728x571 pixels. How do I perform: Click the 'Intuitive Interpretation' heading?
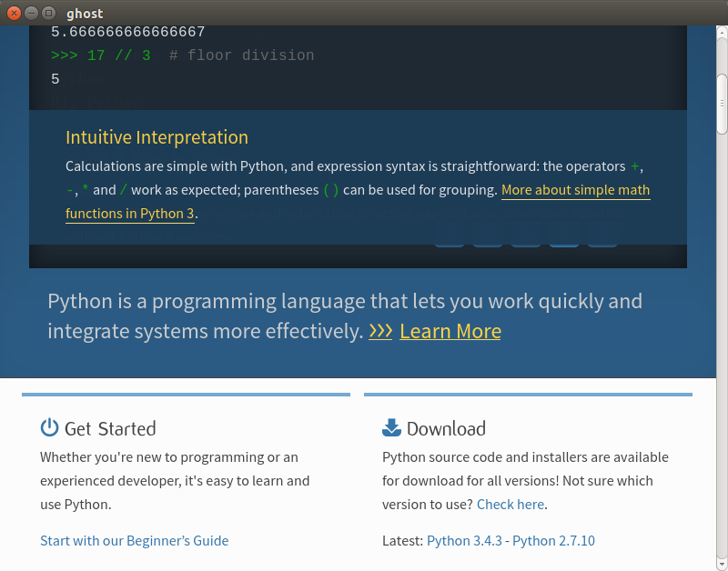coord(157,137)
